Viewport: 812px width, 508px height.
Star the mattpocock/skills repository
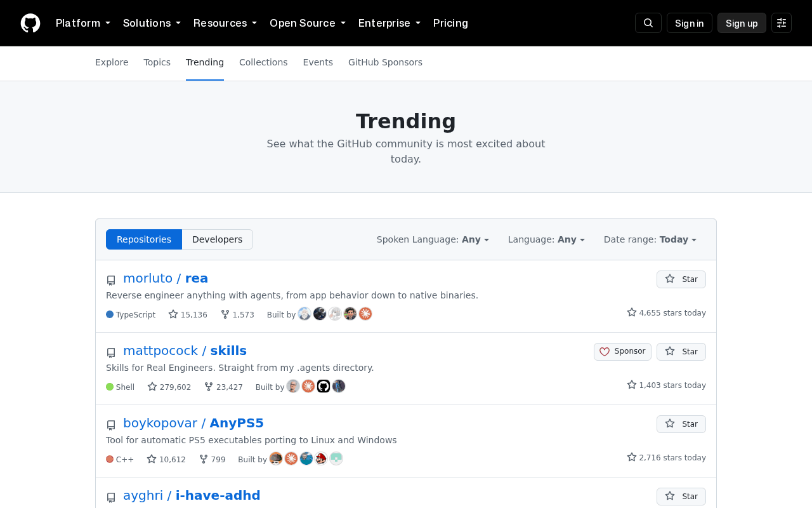[681, 352]
